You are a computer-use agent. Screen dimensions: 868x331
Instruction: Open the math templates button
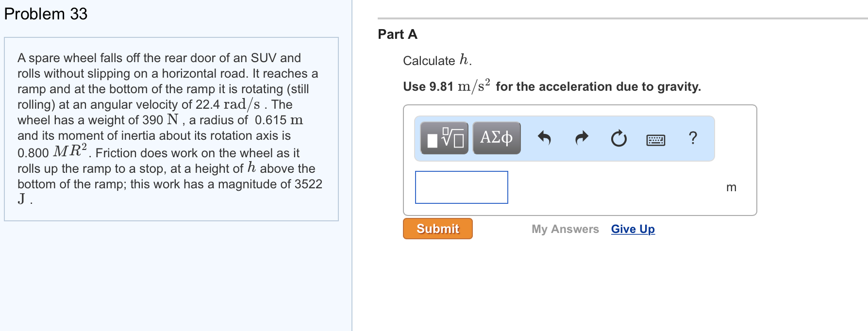444,138
